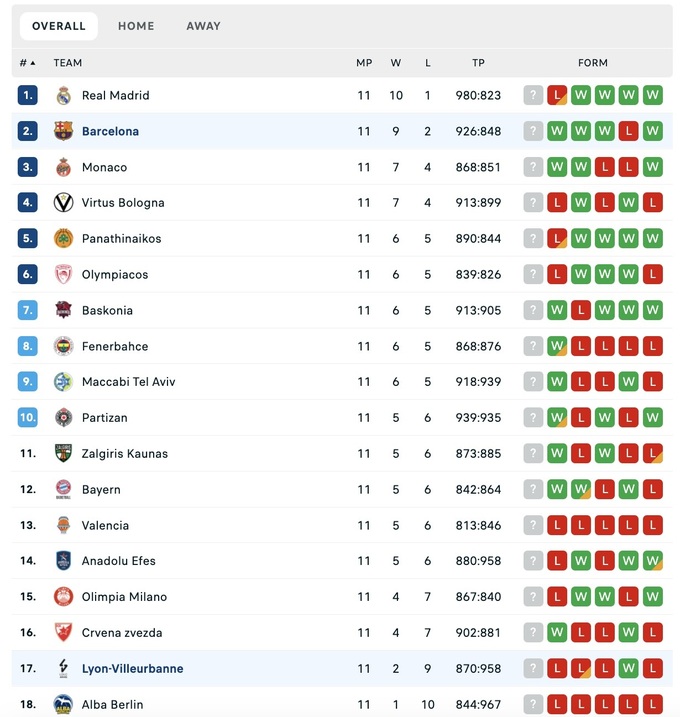The width and height of the screenshot is (680, 717).
Task: Switch to the Away standings tab
Action: [x=203, y=26]
